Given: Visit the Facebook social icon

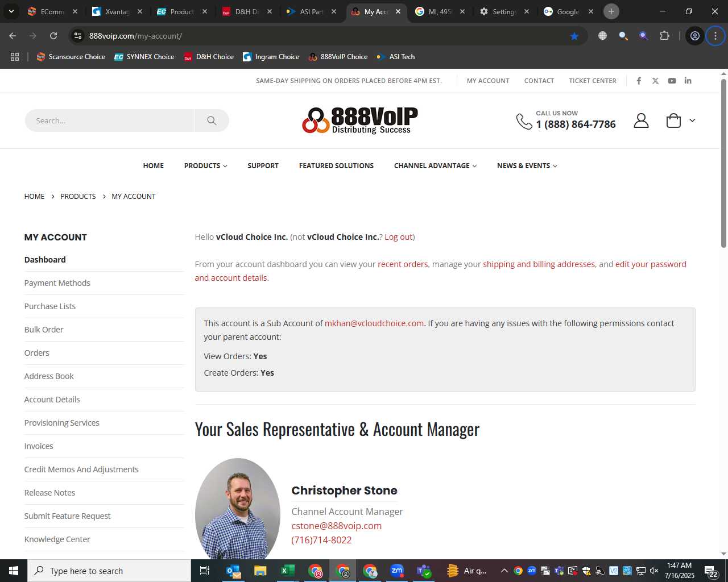Looking at the screenshot, I should coord(639,81).
